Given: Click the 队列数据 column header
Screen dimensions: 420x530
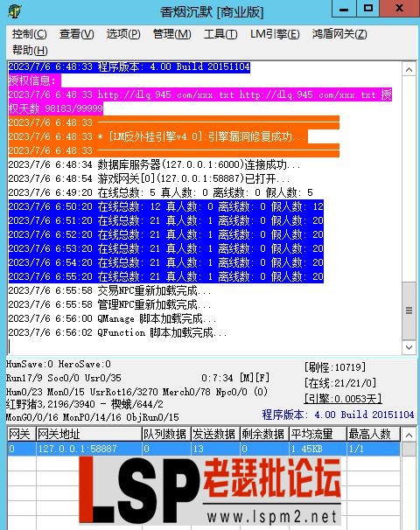Looking at the screenshot, I should pyautogui.click(x=166, y=434).
